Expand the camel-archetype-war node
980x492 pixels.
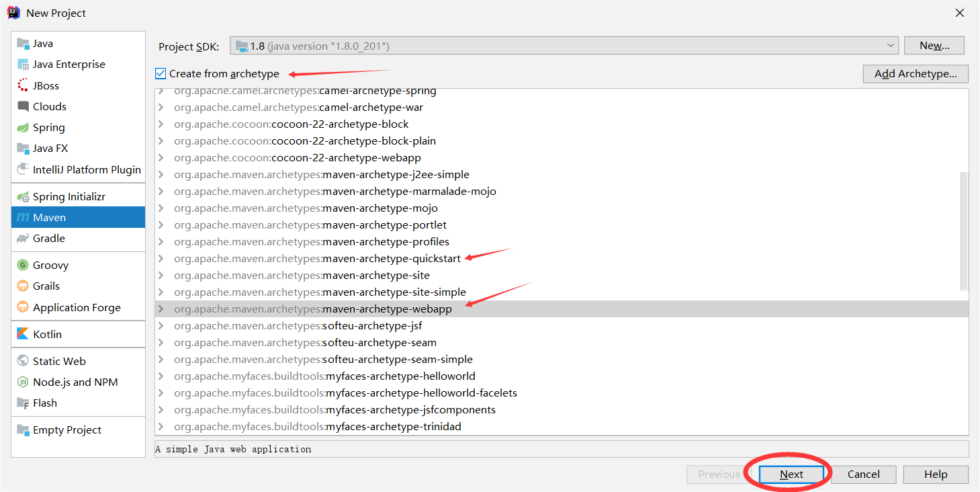click(x=161, y=108)
